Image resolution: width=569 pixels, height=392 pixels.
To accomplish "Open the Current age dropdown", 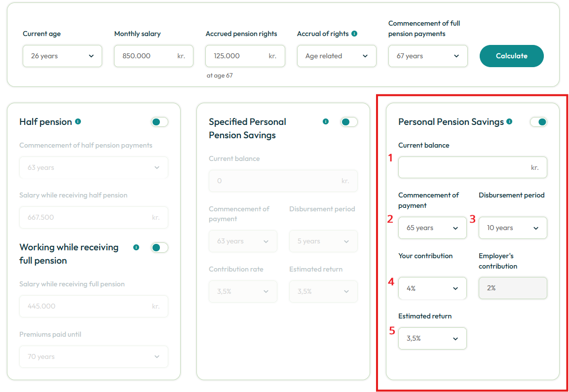I will [62, 56].
